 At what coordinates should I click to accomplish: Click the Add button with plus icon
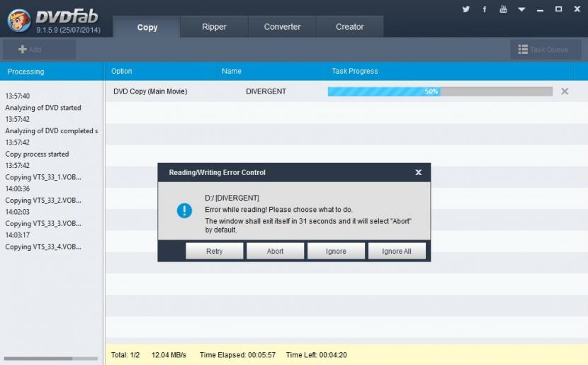click(39, 50)
